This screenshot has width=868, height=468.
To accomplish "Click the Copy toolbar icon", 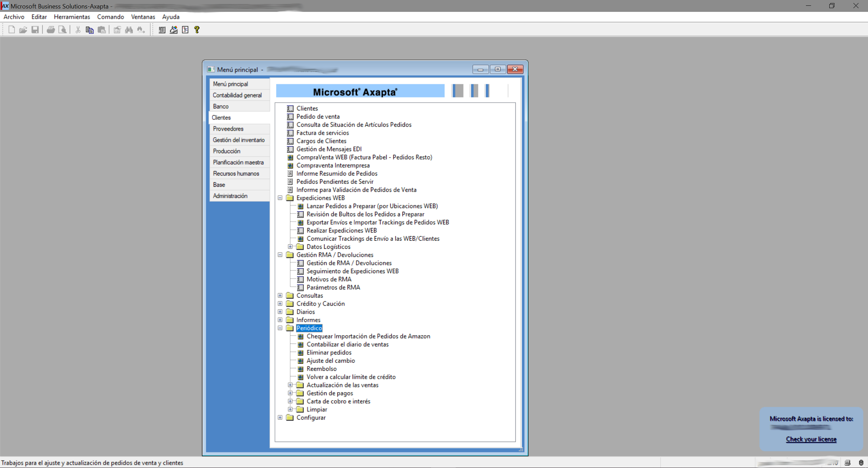I will tap(90, 30).
